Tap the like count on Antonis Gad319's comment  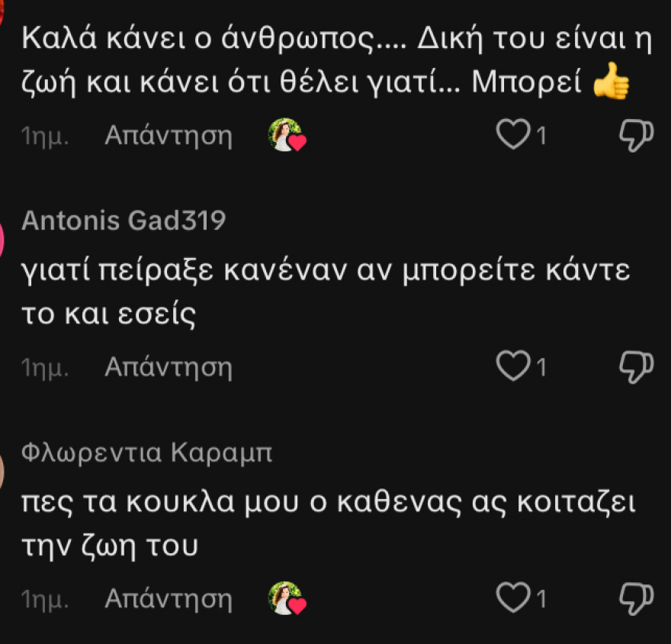tap(542, 367)
